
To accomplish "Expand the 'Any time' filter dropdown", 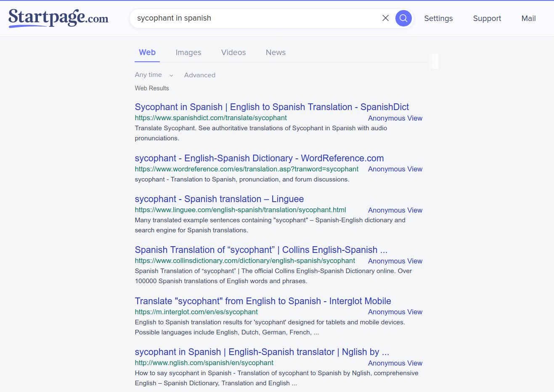I will coord(154,75).
